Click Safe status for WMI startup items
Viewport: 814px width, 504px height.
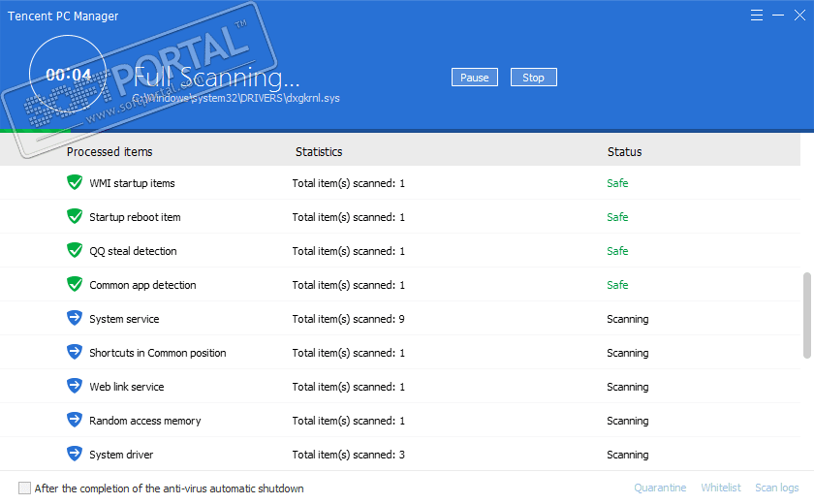click(617, 183)
